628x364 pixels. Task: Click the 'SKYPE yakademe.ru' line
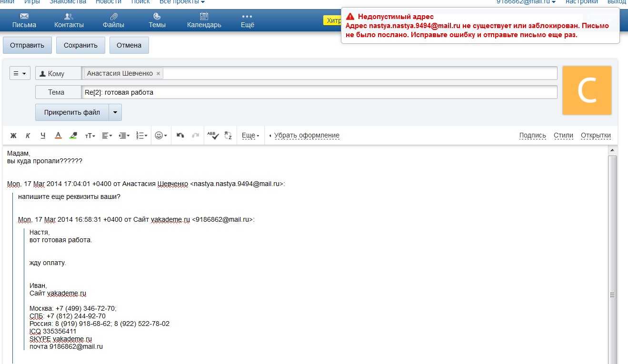(60, 339)
